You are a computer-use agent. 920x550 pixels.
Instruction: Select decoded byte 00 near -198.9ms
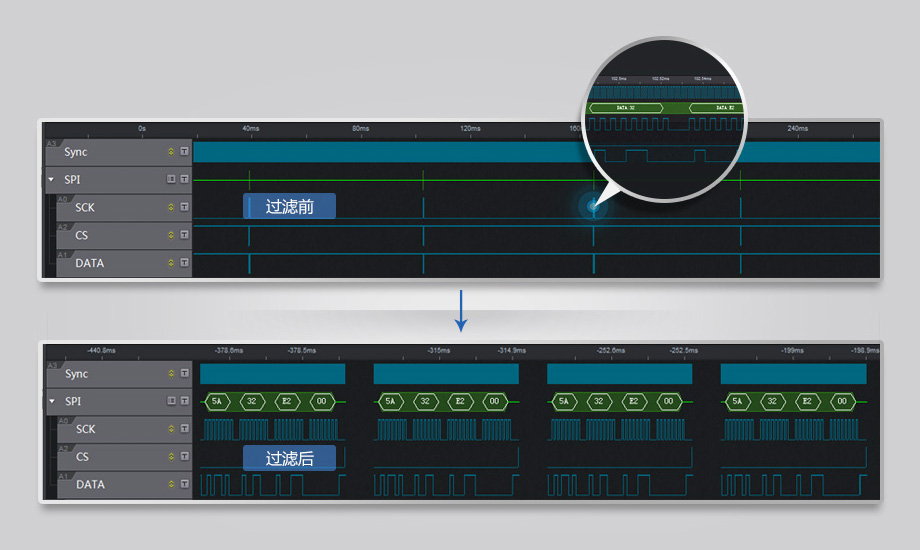[842, 401]
